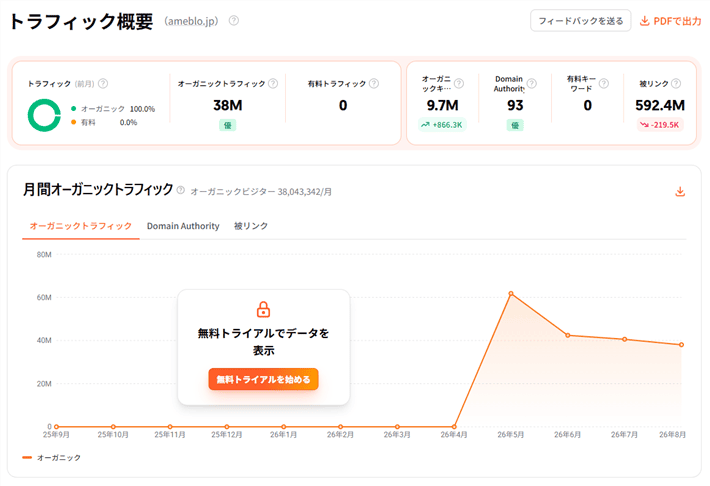Click the 26年7月 data point
Viewport: 710px width, 486px height.
[x=624, y=339]
